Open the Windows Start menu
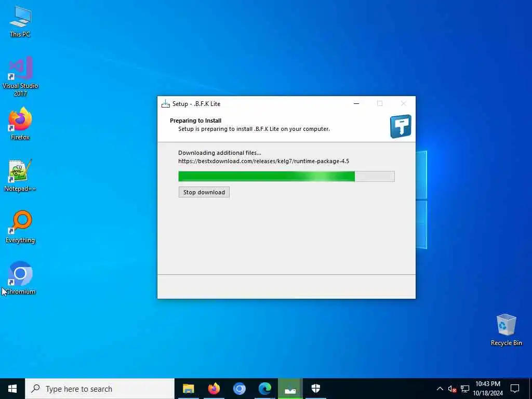Image resolution: width=532 pixels, height=399 pixels. 12,389
